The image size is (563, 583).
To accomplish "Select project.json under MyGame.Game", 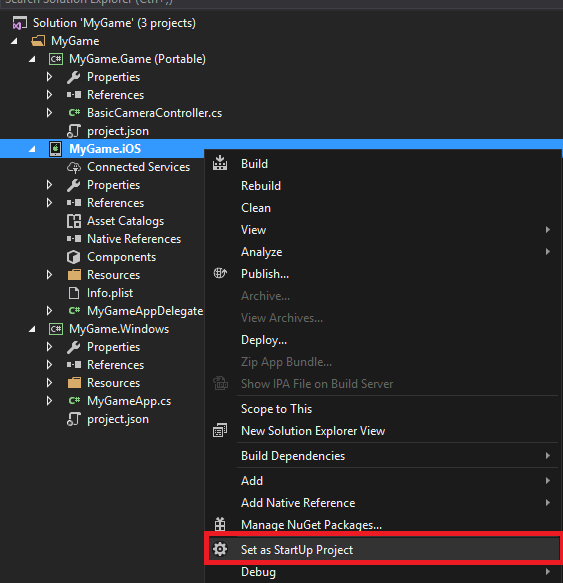I will 118,131.
